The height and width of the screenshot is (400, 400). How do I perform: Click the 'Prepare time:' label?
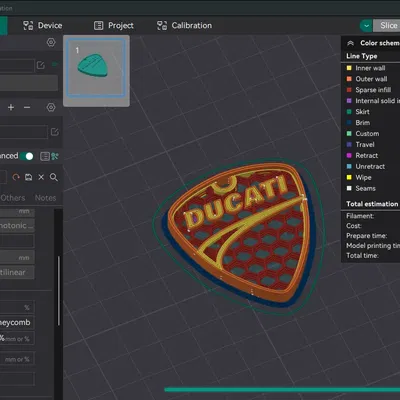(367, 236)
